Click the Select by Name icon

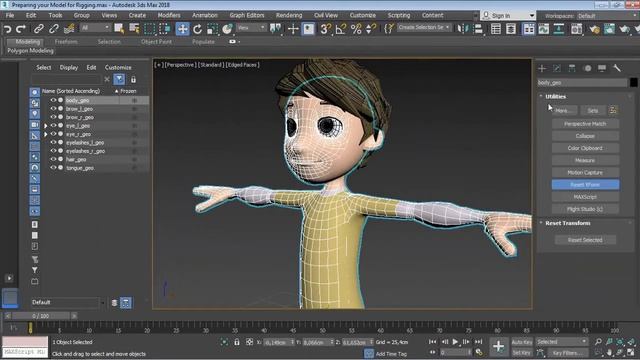[x=134, y=29]
